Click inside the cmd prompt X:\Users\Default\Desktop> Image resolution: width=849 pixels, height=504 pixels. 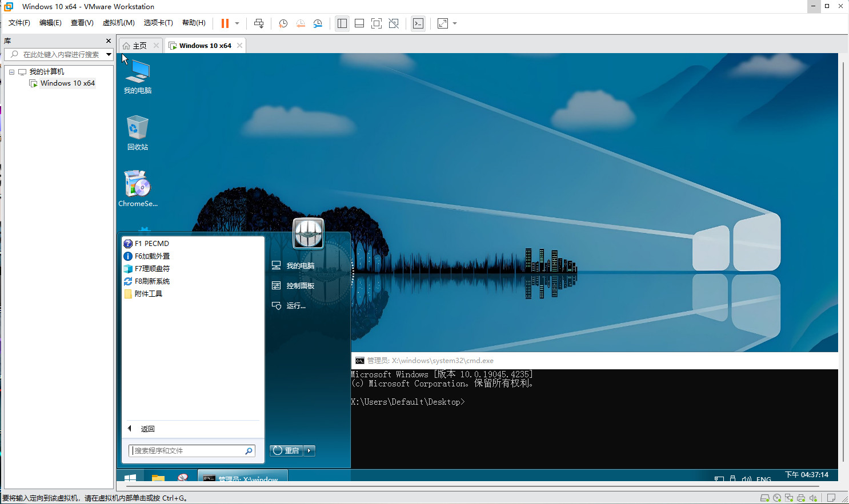[x=408, y=402]
